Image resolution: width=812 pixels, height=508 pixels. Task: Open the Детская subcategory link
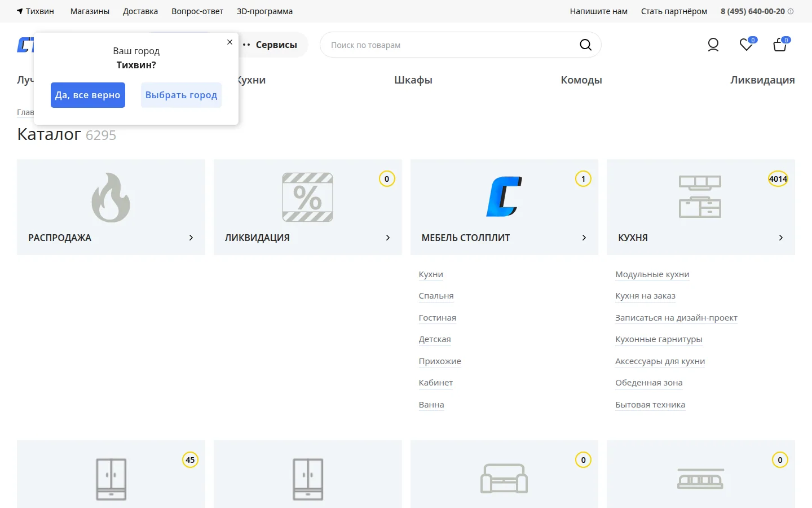[x=435, y=339]
